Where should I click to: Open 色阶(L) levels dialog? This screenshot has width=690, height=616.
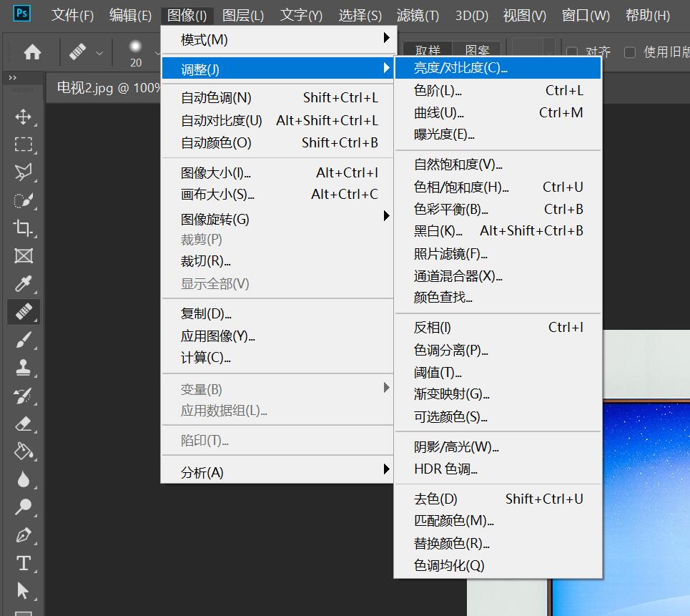(x=498, y=90)
